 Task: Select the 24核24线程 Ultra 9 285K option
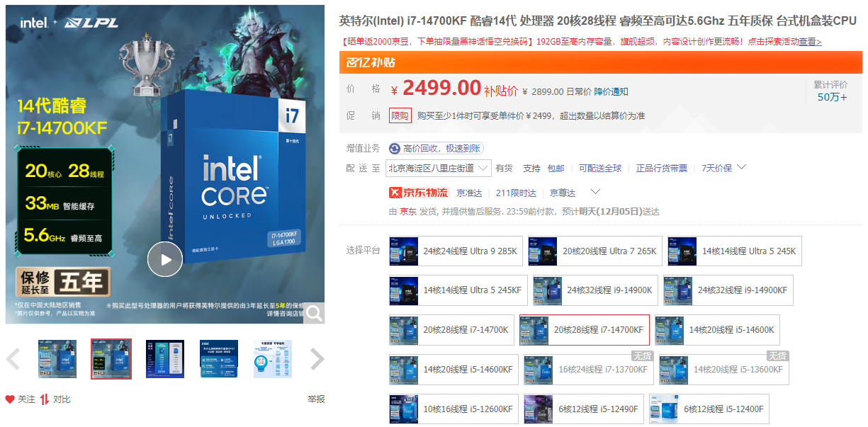[456, 251]
